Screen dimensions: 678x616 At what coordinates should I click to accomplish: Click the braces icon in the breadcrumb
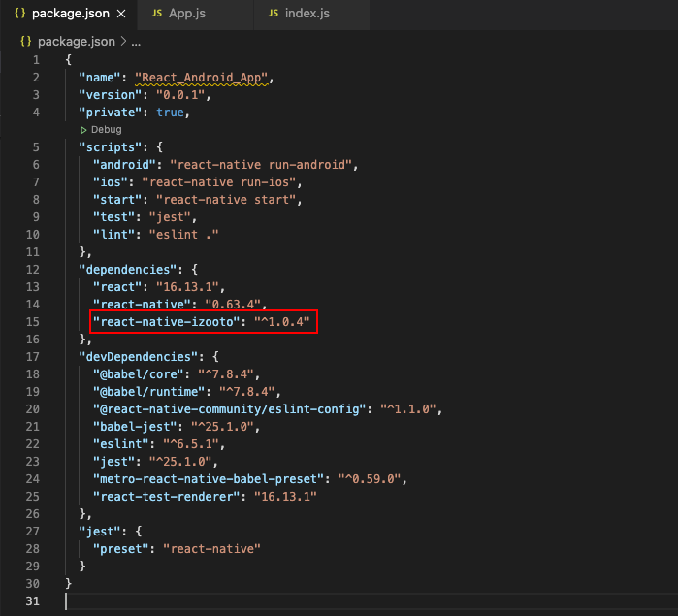click(x=26, y=42)
